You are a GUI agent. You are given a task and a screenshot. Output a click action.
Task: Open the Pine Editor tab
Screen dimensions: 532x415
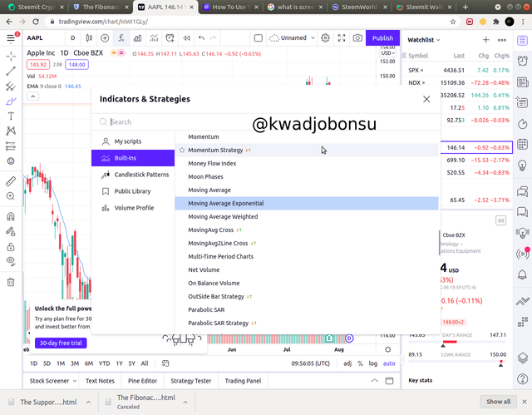[142, 381]
